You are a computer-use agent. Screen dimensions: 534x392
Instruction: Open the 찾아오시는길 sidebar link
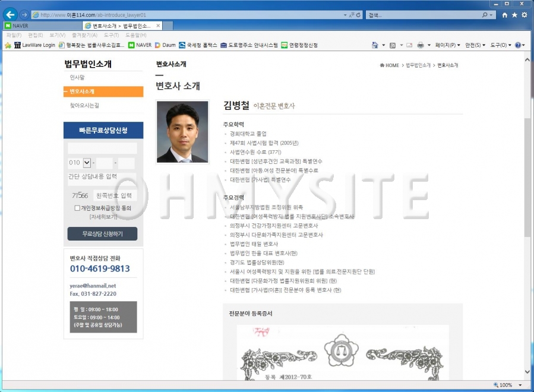[x=84, y=106]
